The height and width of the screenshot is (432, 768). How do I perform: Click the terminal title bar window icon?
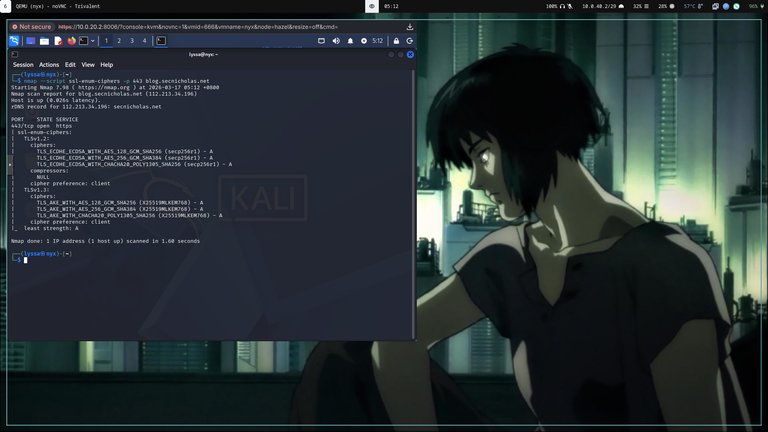(x=15, y=54)
